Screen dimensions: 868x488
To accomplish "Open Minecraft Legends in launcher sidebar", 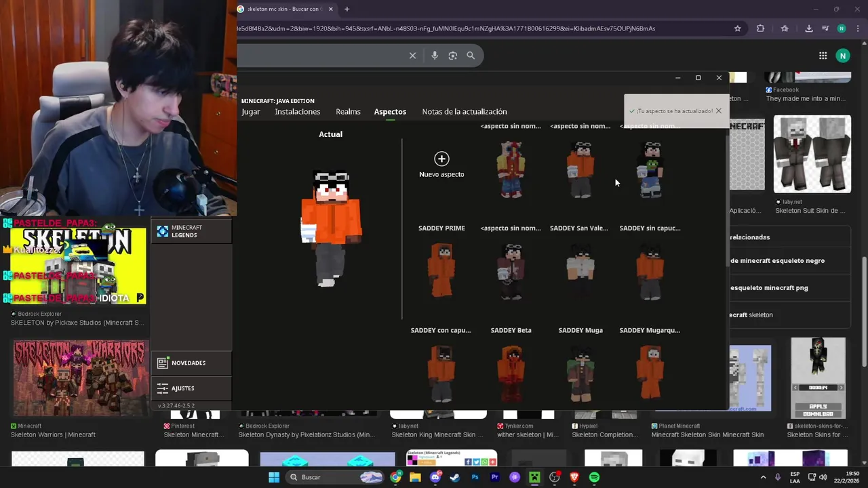I will [x=191, y=232].
